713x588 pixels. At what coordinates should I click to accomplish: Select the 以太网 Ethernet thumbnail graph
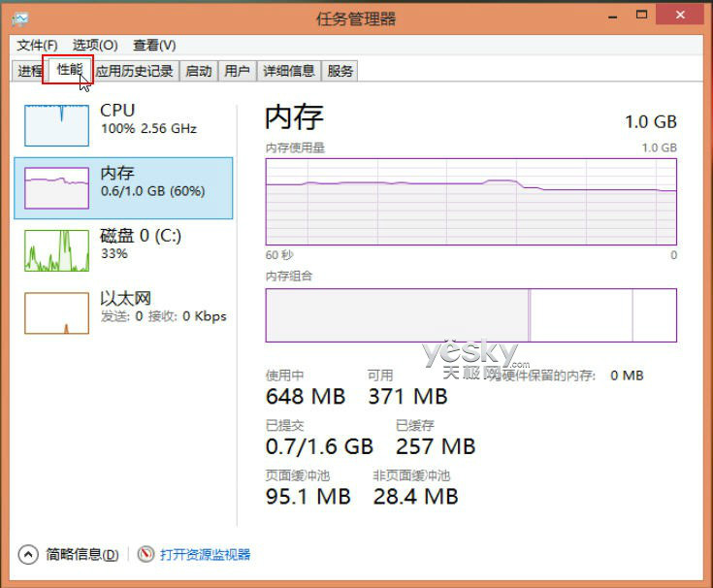56,313
